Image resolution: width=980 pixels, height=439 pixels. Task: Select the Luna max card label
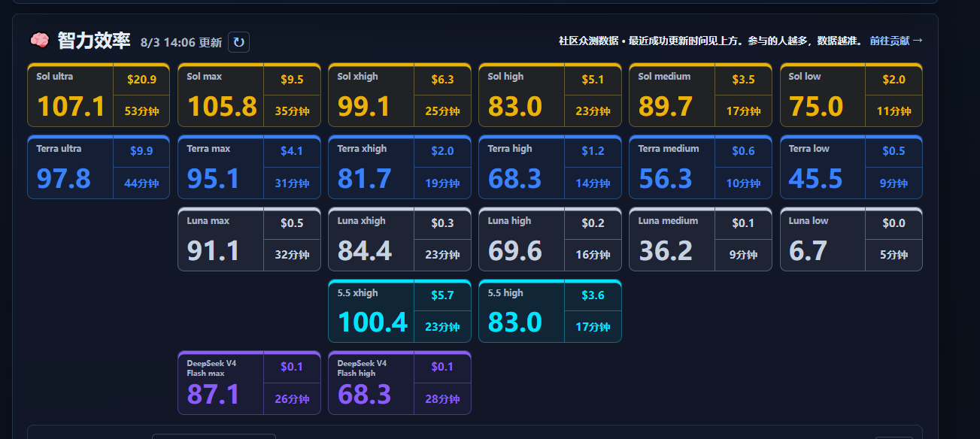[208, 221]
